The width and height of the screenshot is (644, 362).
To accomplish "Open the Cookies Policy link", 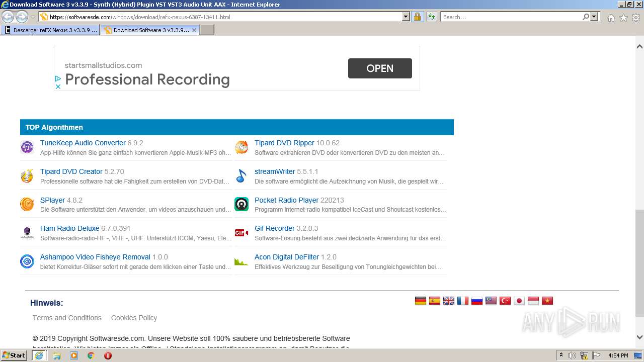I will [x=134, y=318].
